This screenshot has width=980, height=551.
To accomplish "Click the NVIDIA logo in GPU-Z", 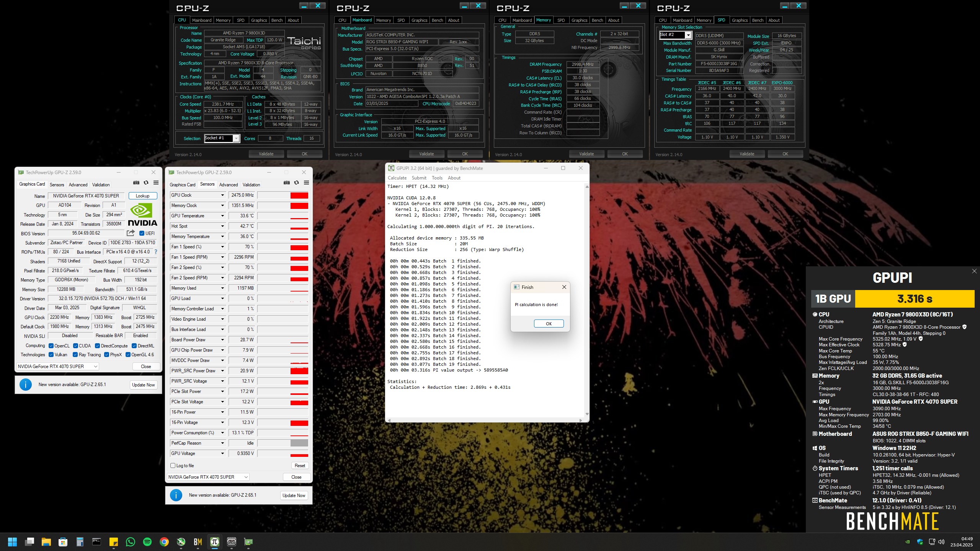I will pyautogui.click(x=142, y=215).
